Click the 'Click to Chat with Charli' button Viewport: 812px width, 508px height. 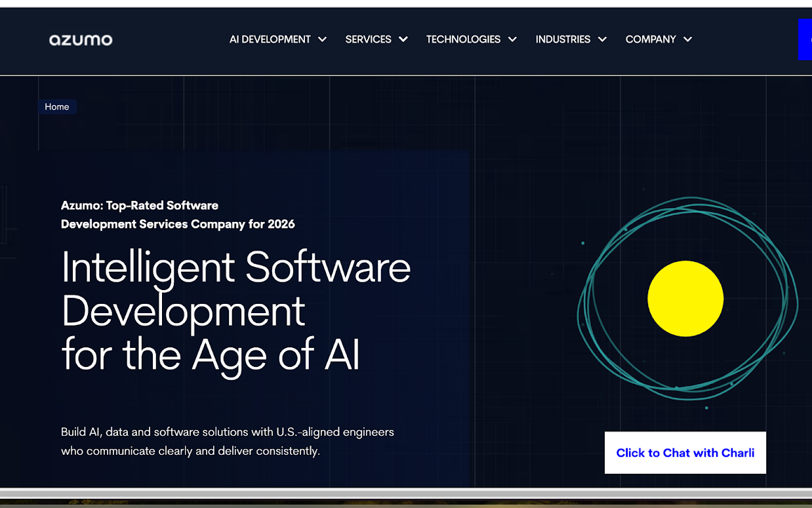[685, 453]
